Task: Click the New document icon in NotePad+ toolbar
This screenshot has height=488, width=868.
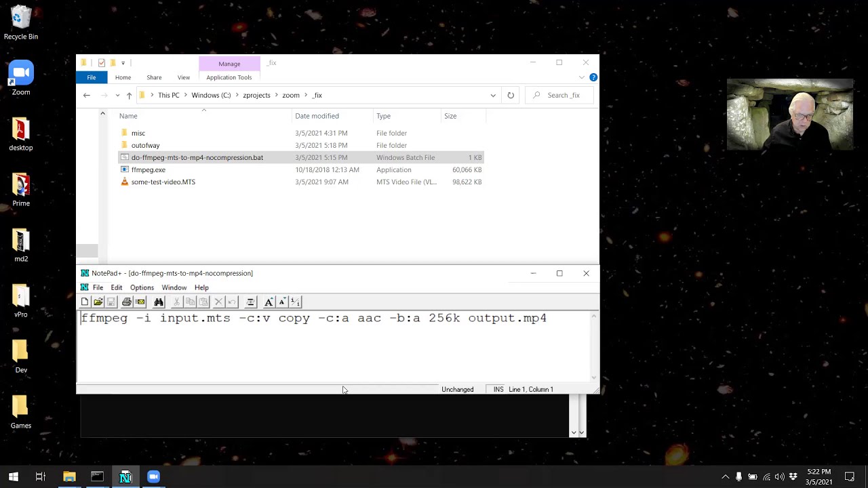Action: [x=85, y=302]
